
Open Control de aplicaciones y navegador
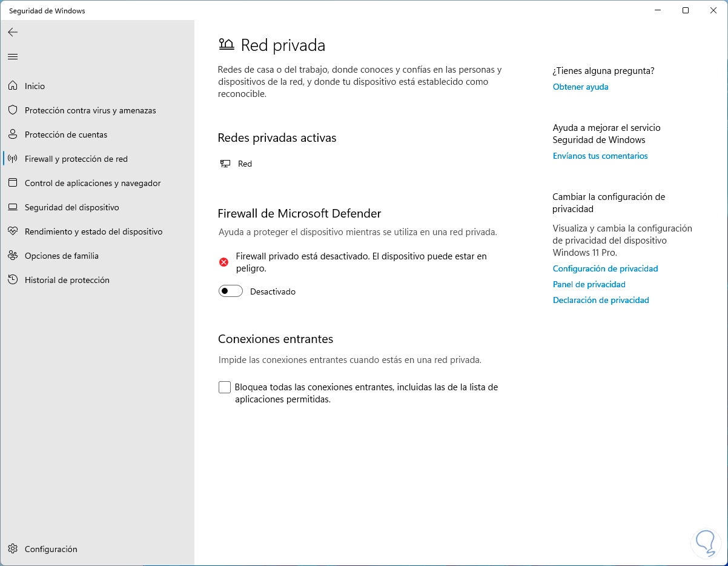[x=93, y=183]
